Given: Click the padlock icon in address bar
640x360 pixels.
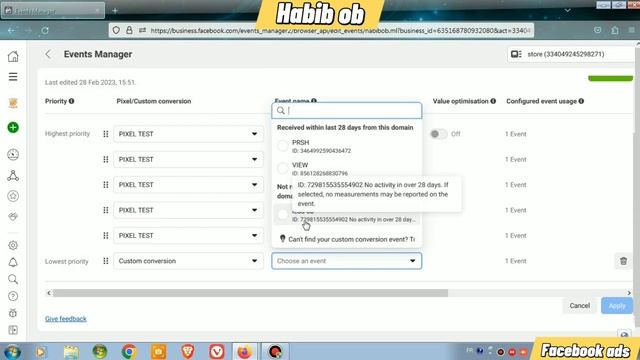Looking at the screenshot, I should point(129,30).
